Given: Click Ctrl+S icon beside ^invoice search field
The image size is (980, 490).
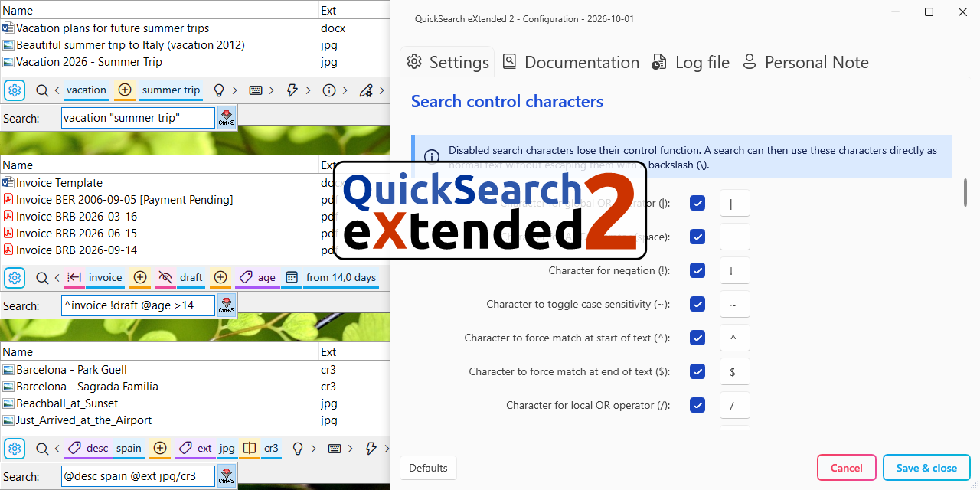Looking at the screenshot, I should (227, 305).
